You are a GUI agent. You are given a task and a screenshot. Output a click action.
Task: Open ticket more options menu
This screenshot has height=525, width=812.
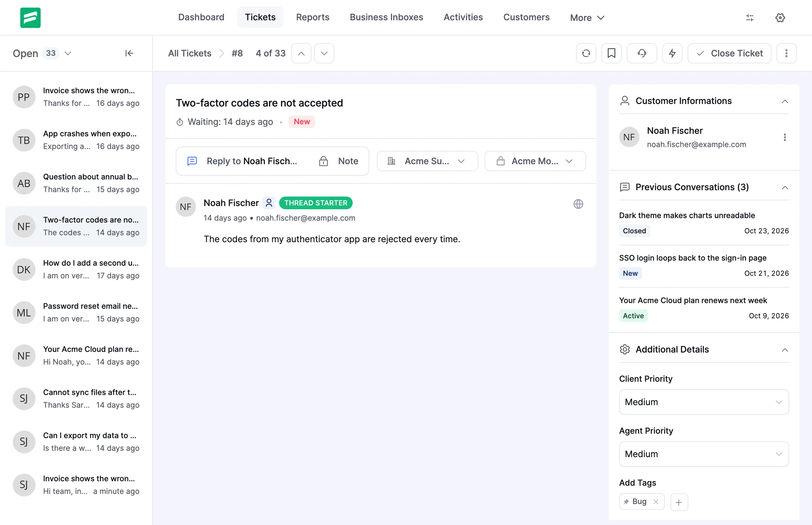click(786, 53)
